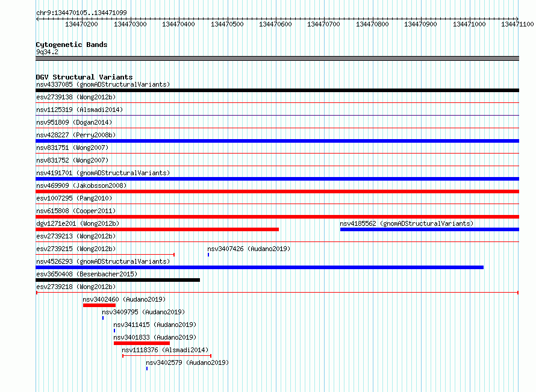Screen dimensions: 536x392
Task: Open variant nsv3411415 (Audano2019)
Action: pos(155,325)
